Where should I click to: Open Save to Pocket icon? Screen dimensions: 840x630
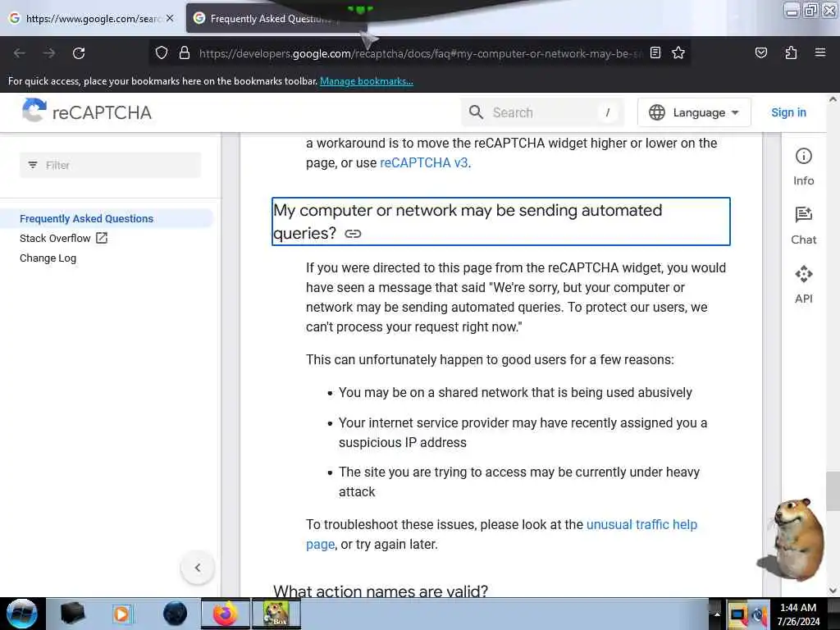pyautogui.click(x=760, y=52)
